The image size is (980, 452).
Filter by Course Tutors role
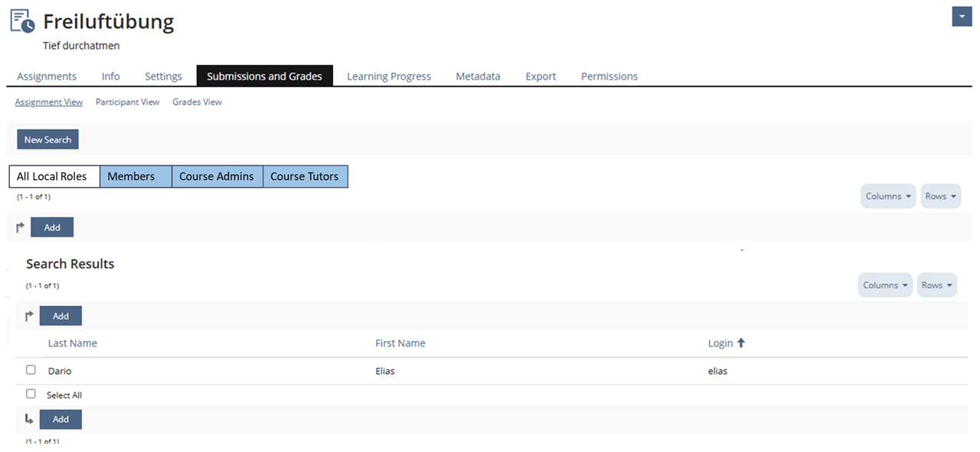(x=305, y=177)
